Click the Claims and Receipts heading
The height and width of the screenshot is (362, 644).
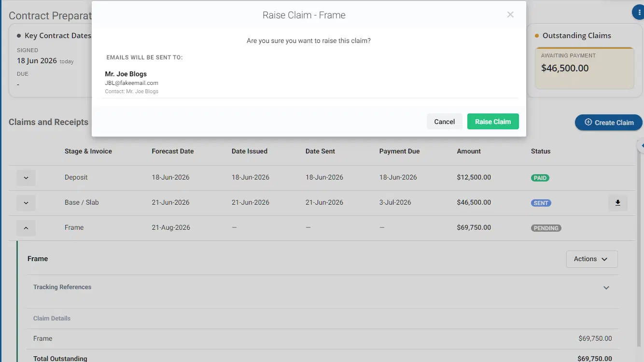click(x=48, y=122)
